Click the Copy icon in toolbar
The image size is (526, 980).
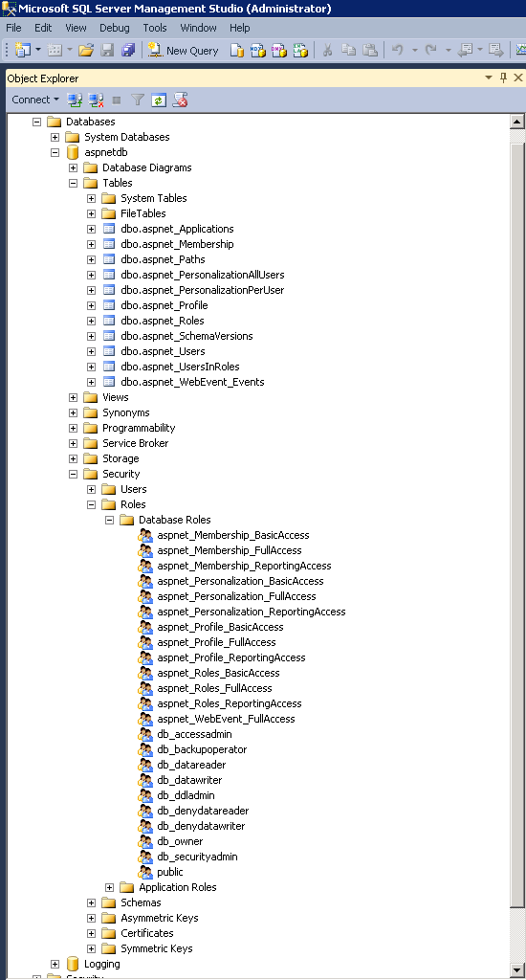[x=348, y=50]
